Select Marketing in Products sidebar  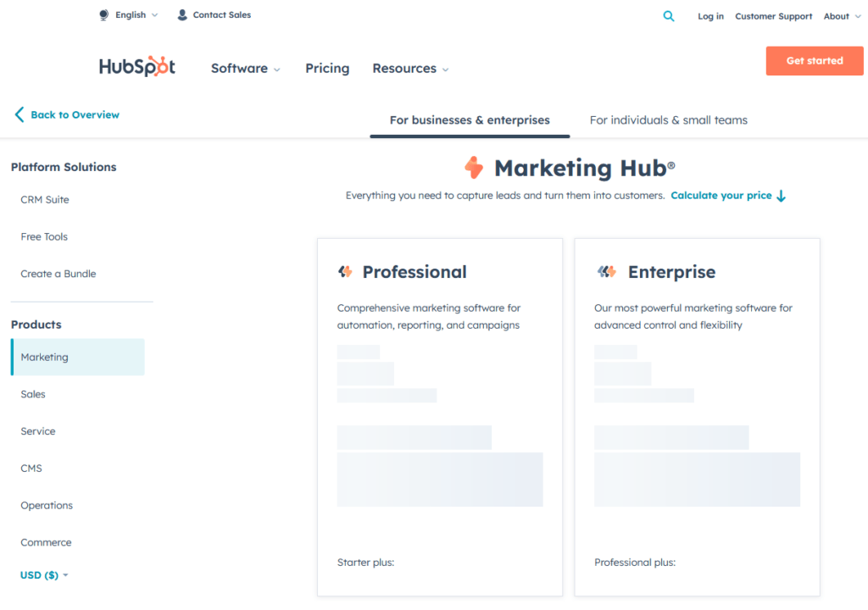77,357
